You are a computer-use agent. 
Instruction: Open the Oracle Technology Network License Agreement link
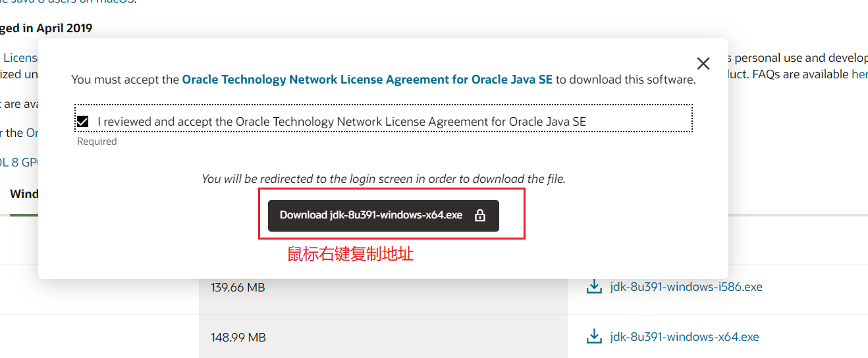coord(367,80)
